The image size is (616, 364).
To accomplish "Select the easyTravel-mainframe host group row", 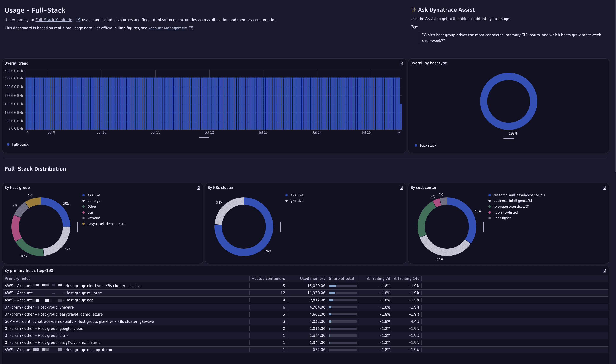I will click(306, 342).
